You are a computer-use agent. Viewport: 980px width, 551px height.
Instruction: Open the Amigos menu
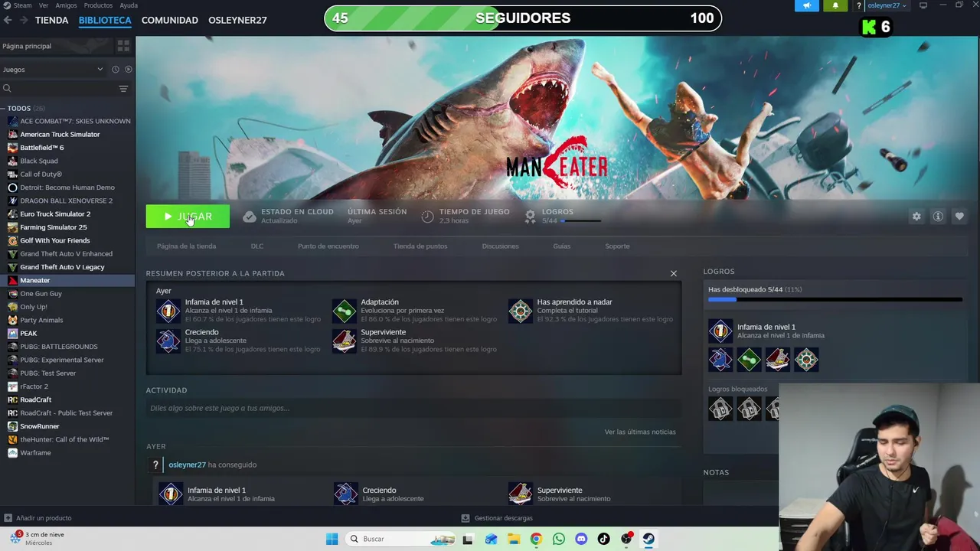coord(66,5)
